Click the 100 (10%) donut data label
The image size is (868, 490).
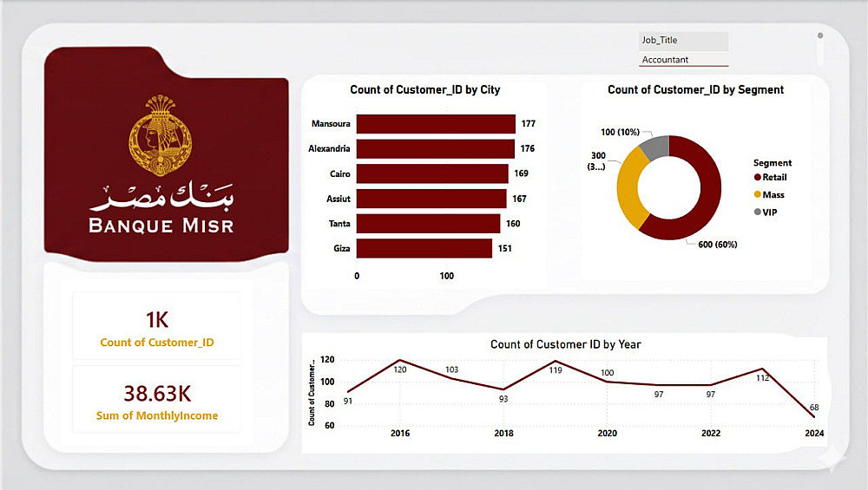620,132
